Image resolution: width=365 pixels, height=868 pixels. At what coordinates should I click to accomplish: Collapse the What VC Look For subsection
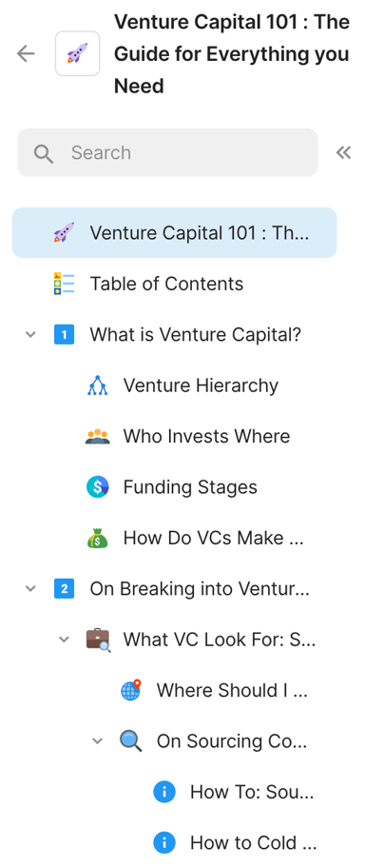click(64, 640)
